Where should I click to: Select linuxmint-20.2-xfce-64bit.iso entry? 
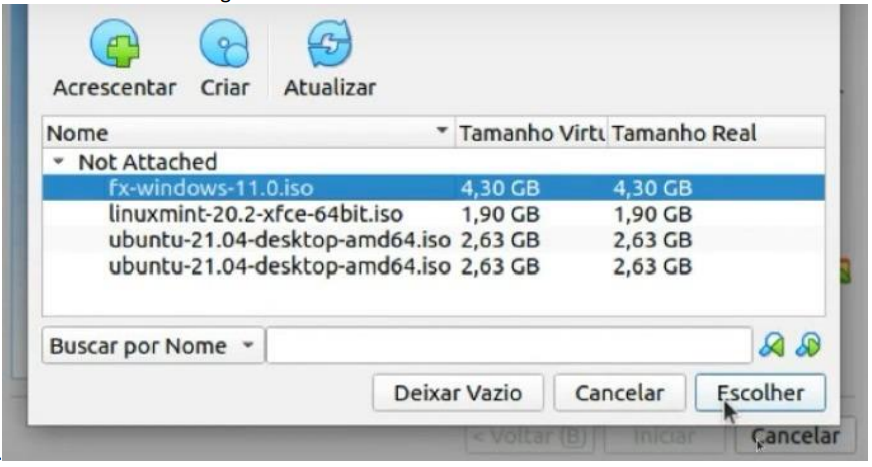tap(434, 214)
